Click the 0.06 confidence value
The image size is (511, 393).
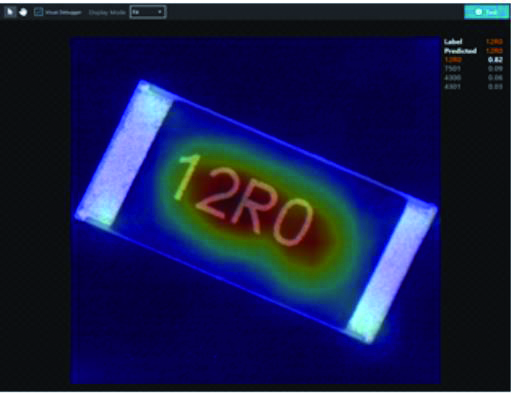coord(495,78)
